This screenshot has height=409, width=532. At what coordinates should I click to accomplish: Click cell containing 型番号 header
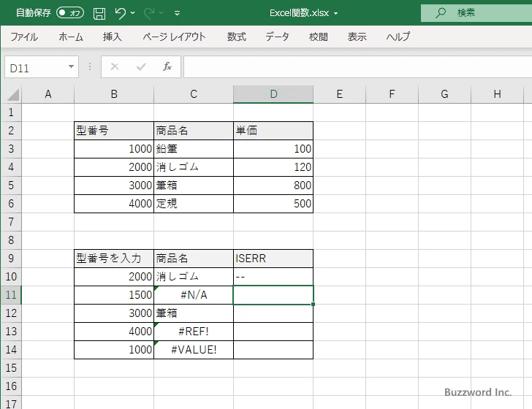coord(114,131)
